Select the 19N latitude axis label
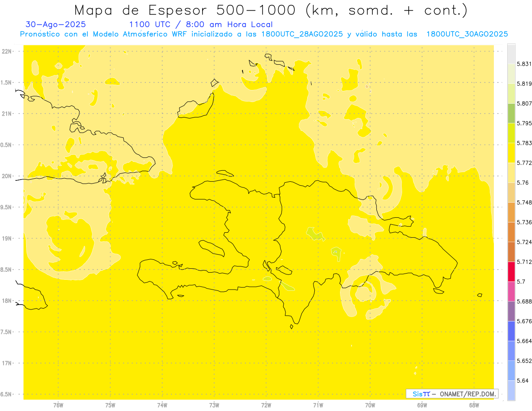This screenshot has width=532, height=411. click(x=7, y=239)
